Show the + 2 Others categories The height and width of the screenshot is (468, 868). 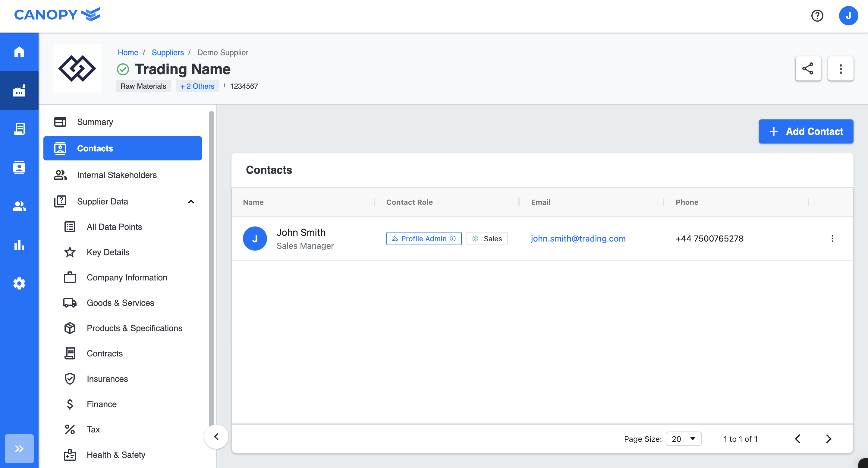click(x=197, y=86)
